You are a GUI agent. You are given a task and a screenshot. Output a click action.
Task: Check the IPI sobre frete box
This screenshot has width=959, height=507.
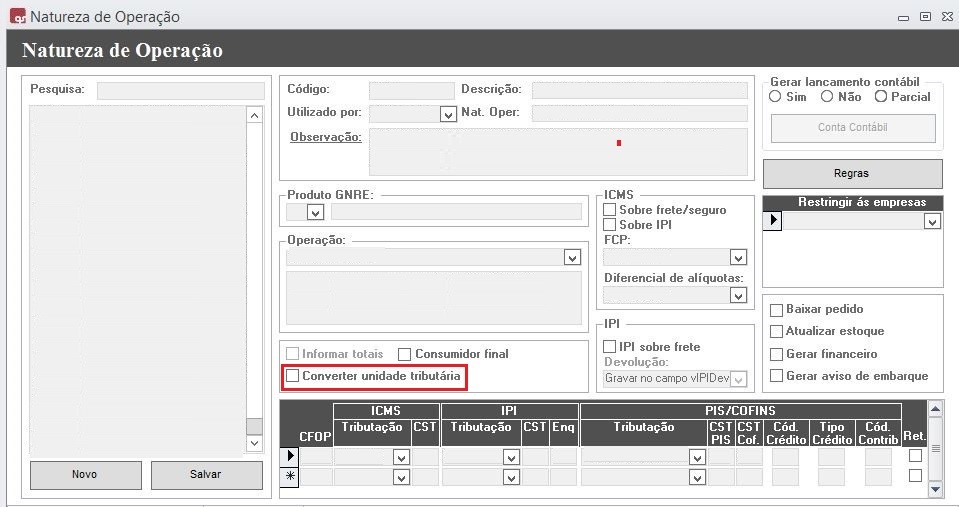click(610, 347)
